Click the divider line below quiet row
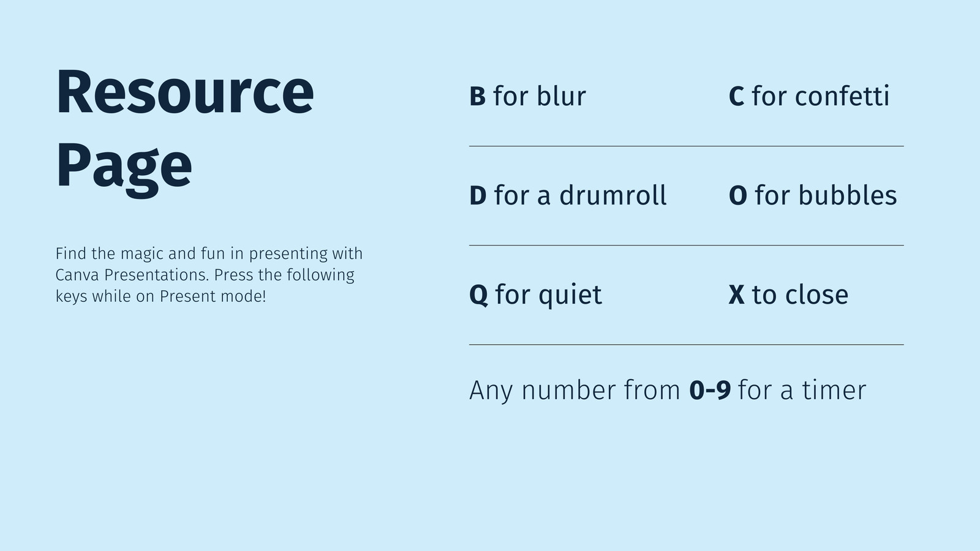 [687, 345]
